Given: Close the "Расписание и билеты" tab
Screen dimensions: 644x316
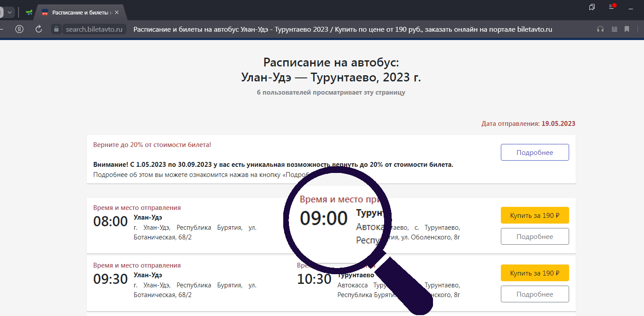Looking at the screenshot, I should (117, 12).
